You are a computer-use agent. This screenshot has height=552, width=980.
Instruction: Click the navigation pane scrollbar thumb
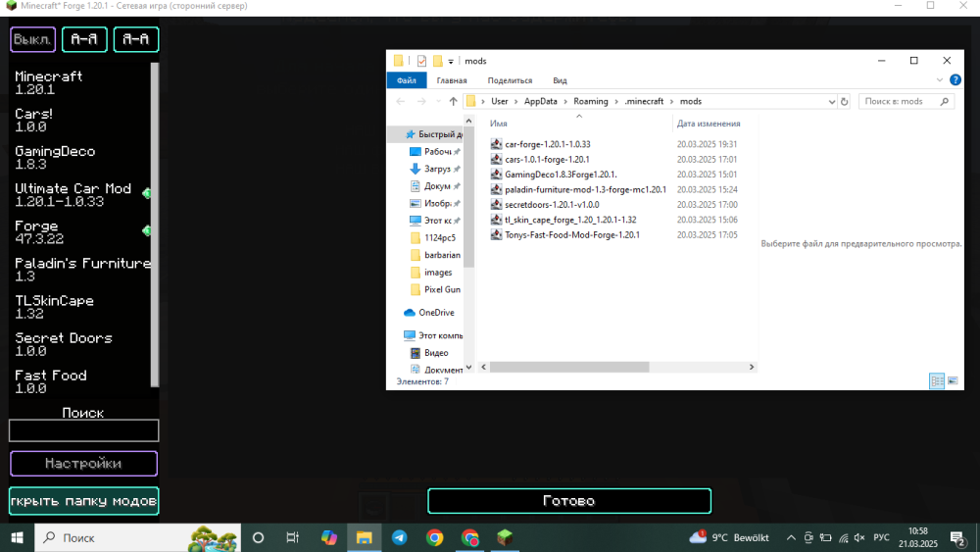click(x=468, y=197)
